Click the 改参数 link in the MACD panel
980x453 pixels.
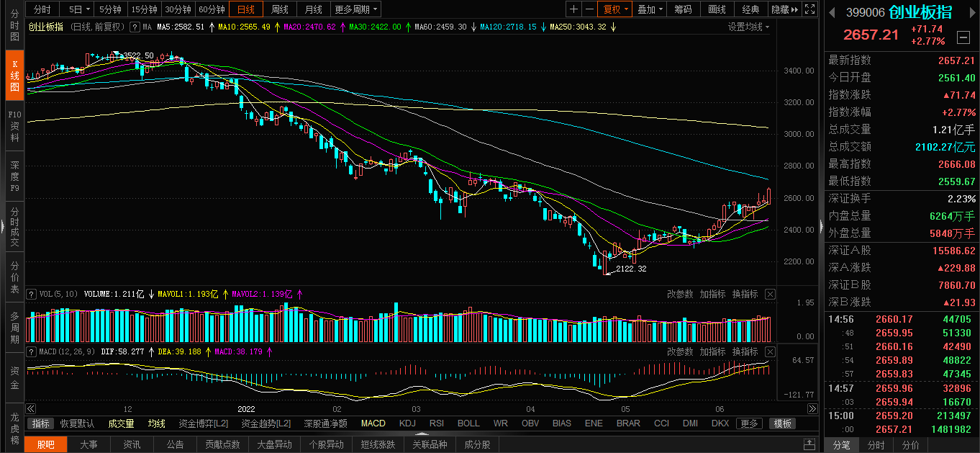(x=680, y=351)
